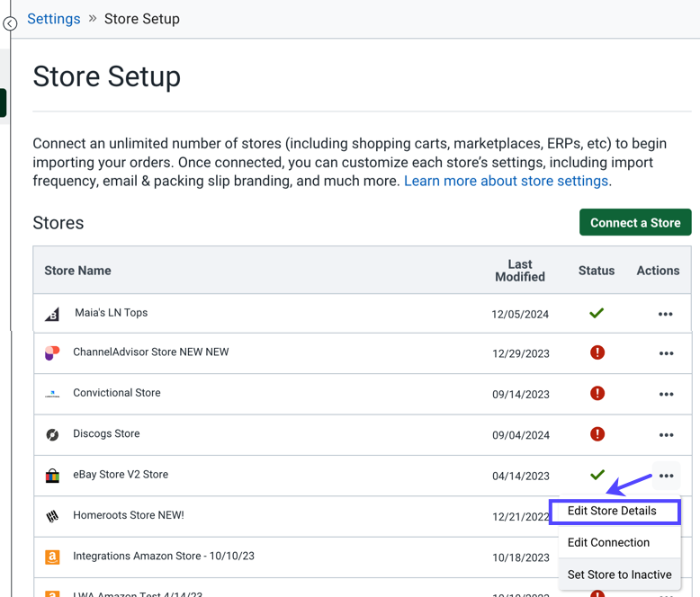The width and height of the screenshot is (700, 597).
Task: Click the Actions column header
Action: (658, 271)
